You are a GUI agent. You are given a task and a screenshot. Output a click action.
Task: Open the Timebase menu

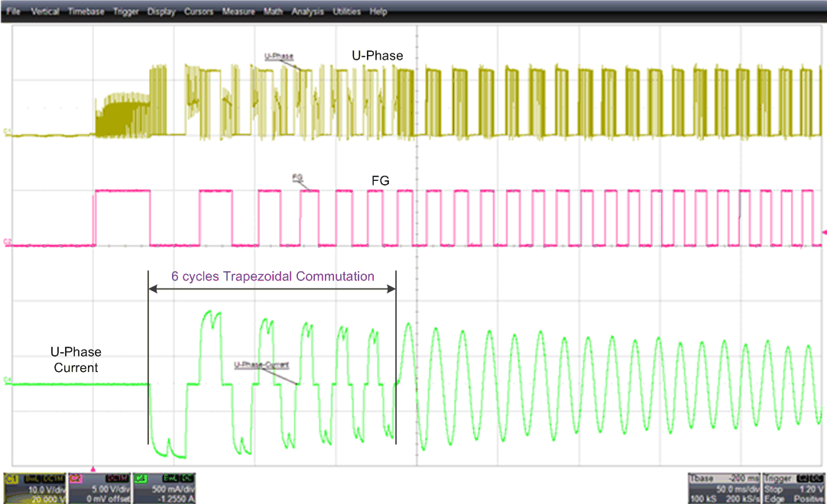[x=86, y=12]
